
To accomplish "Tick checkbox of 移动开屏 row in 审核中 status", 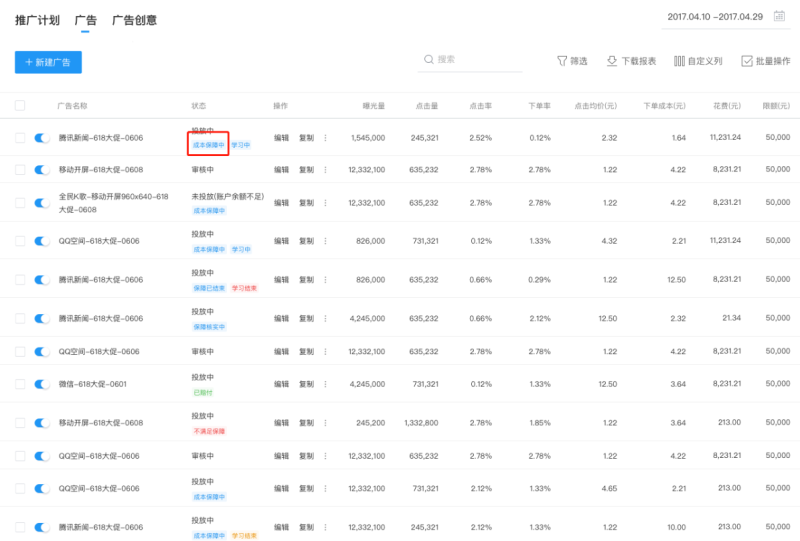I will point(20,169).
